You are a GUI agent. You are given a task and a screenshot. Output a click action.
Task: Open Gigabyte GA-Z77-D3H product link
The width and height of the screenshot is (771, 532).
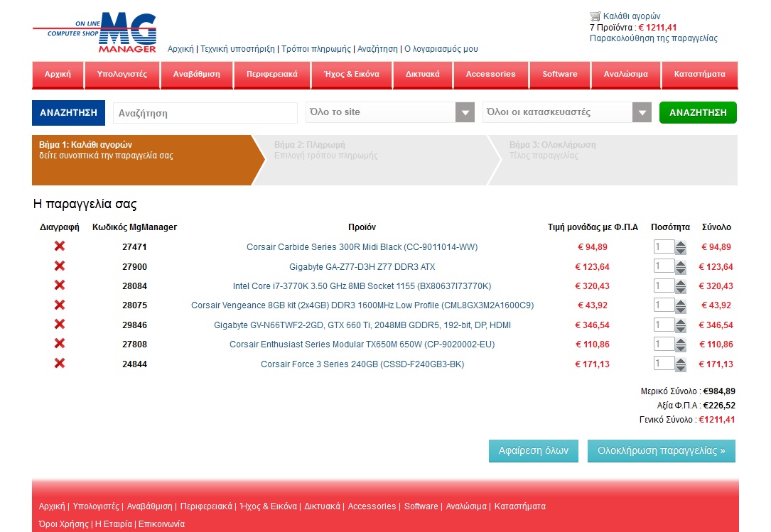(x=362, y=267)
